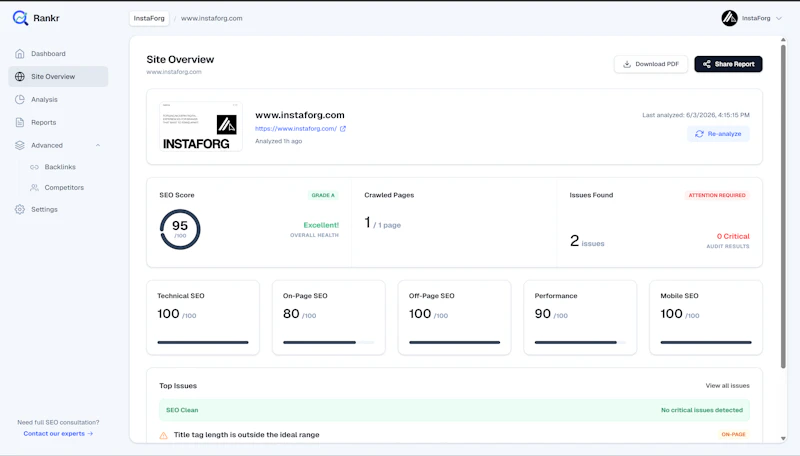The image size is (800, 456).
Task: Click the Rankr logo icon
Action: coord(20,18)
